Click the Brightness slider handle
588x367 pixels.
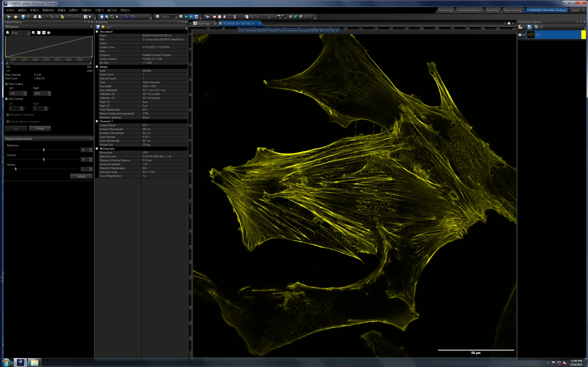pos(44,150)
